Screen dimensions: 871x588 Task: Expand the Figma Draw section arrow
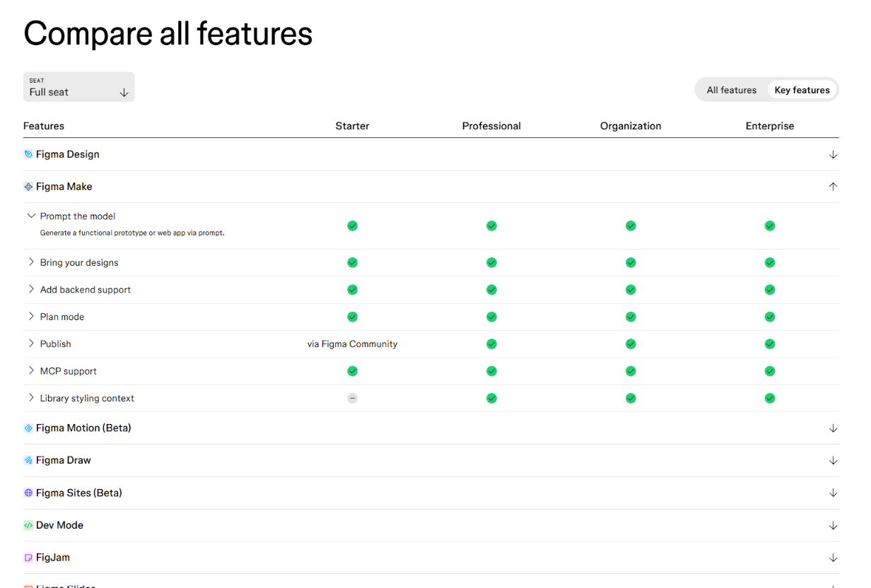click(x=833, y=461)
